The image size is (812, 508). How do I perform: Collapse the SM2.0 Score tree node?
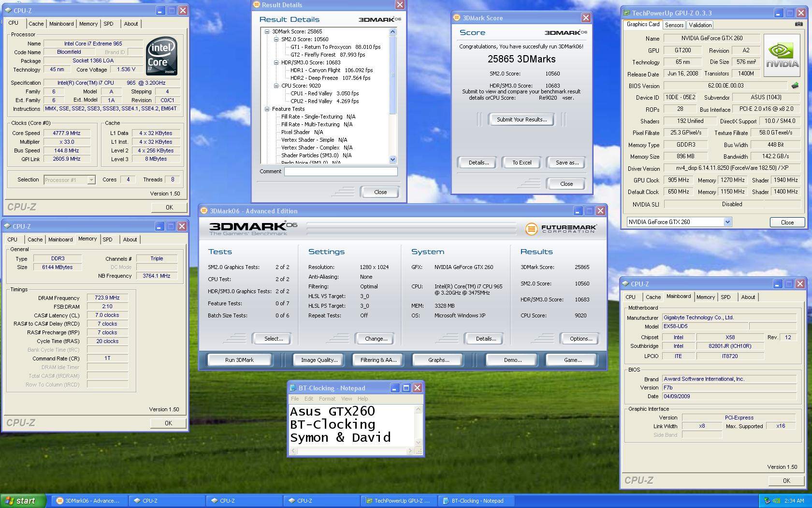tap(276, 39)
